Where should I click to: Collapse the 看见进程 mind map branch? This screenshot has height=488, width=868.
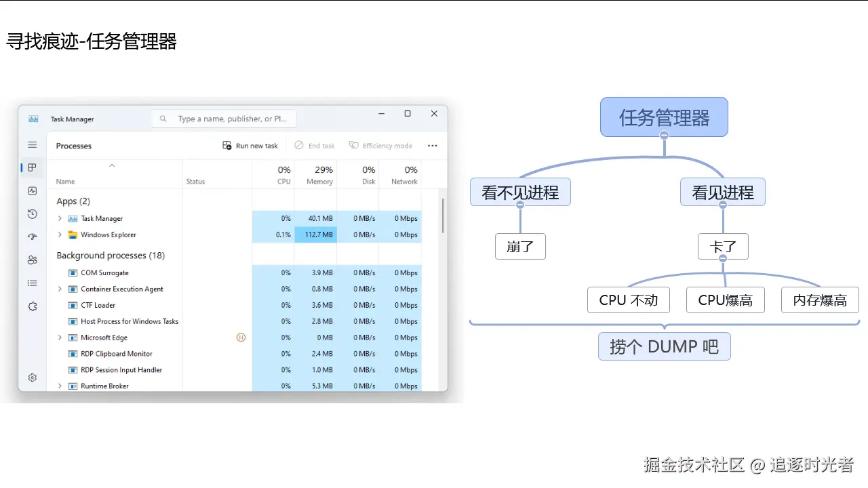click(x=723, y=205)
